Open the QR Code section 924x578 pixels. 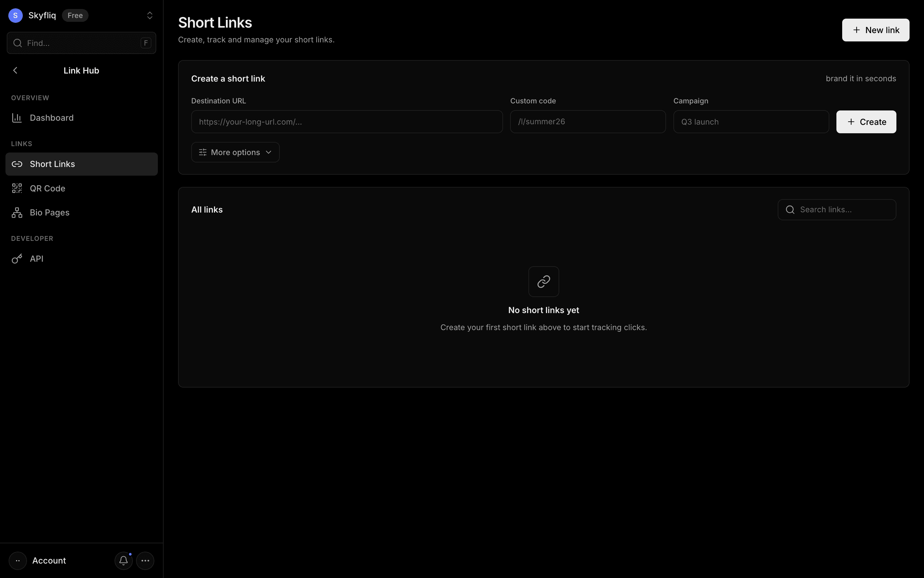tap(81, 188)
